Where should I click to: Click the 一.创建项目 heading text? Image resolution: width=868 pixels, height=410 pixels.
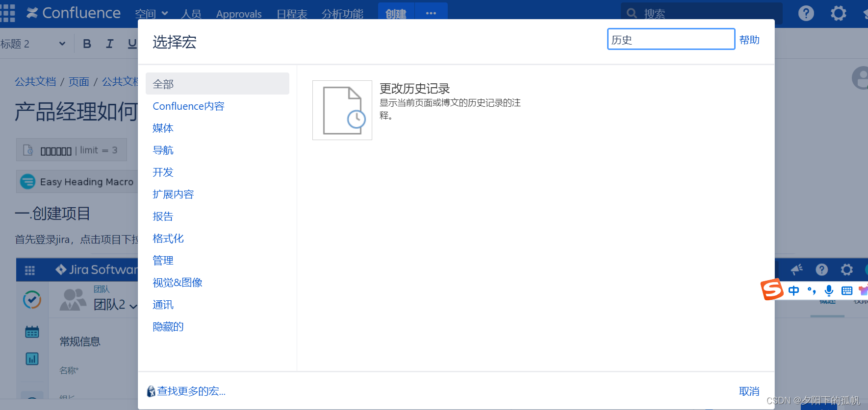52,214
